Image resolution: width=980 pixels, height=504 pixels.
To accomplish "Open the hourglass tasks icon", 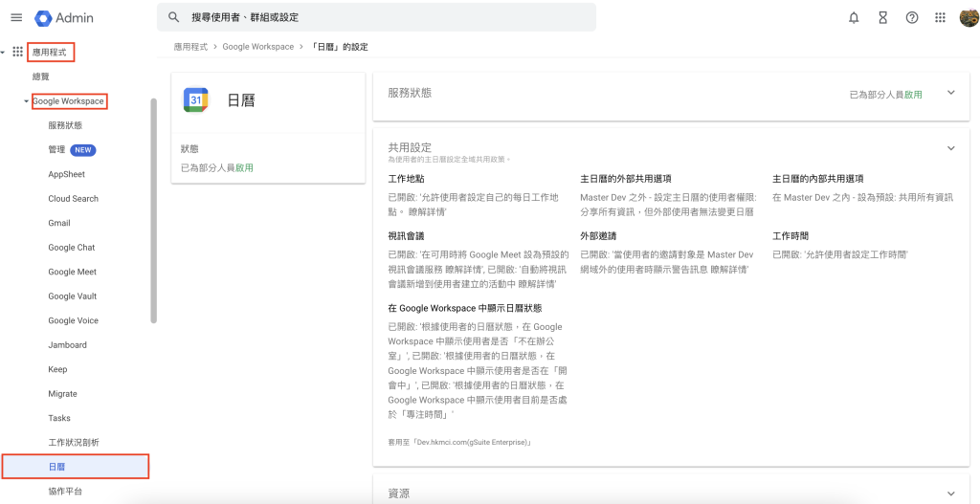I will click(x=882, y=17).
